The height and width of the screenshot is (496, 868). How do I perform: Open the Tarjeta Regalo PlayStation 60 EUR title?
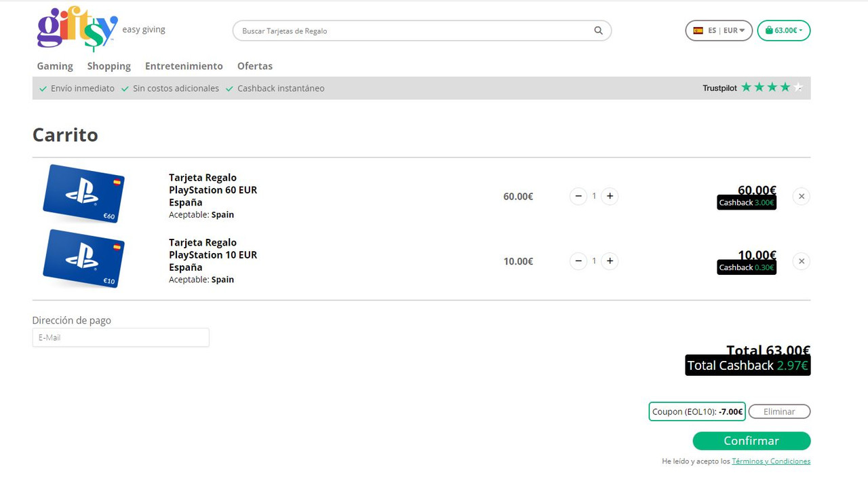tap(213, 190)
